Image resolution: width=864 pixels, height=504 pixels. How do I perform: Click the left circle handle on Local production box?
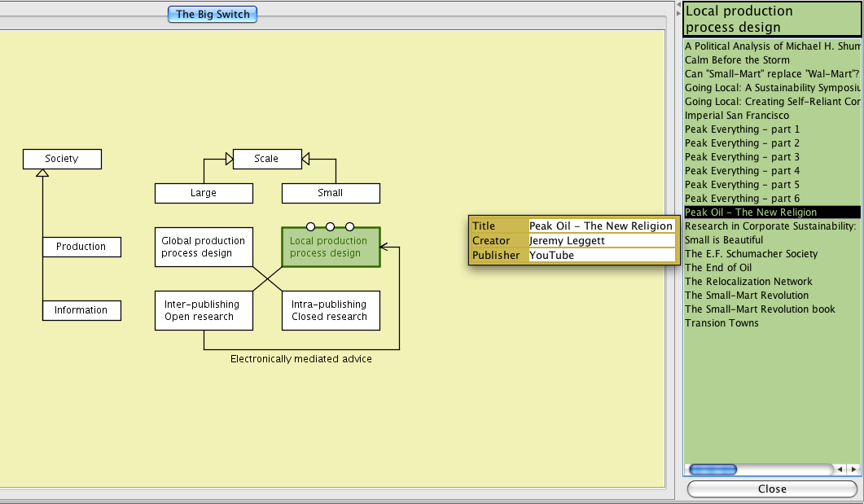click(x=310, y=226)
